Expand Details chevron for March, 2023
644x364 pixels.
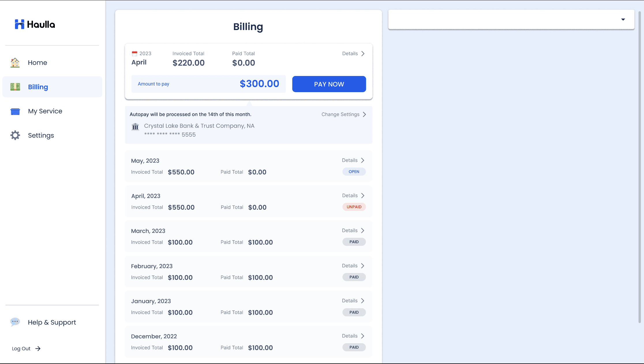click(363, 231)
